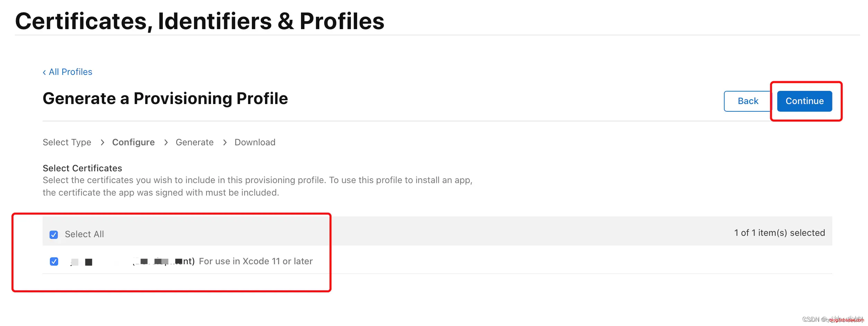The width and height of the screenshot is (868, 326).
Task: Uncheck the Select All checkbox
Action: pyautogui.click(x=54, y=235)
